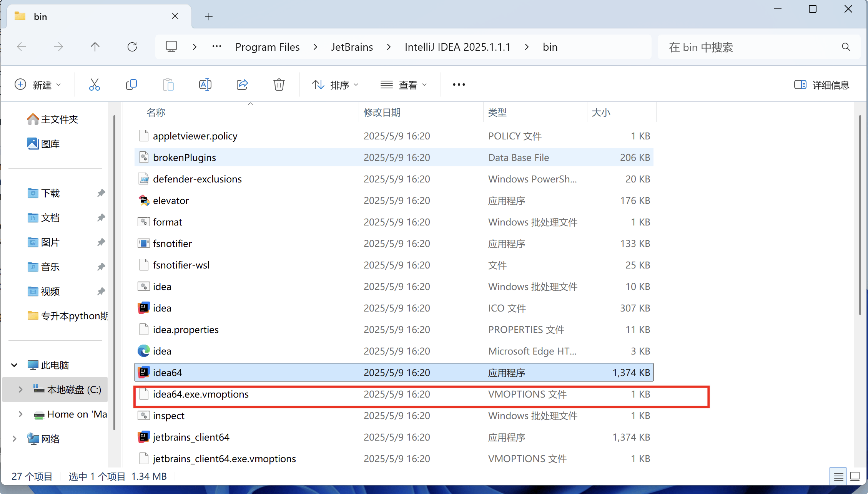Sort by 大小 column header

coord(601,113)
